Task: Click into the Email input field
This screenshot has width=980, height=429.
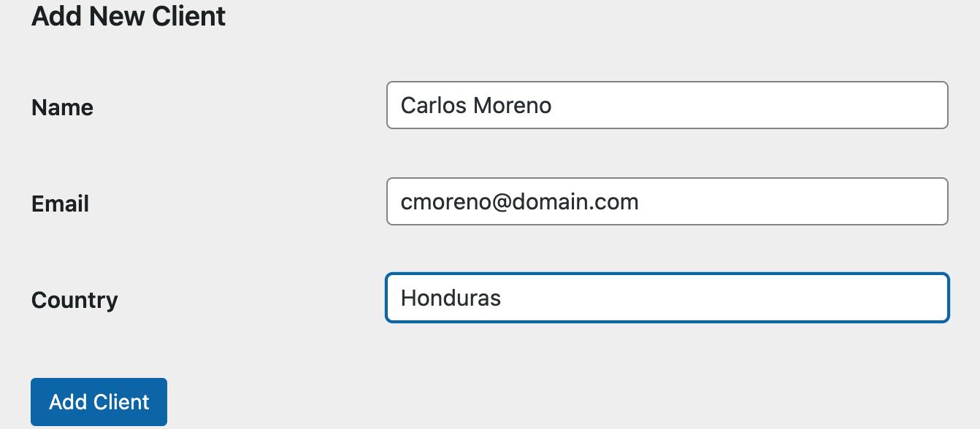Action: [667, 201]
